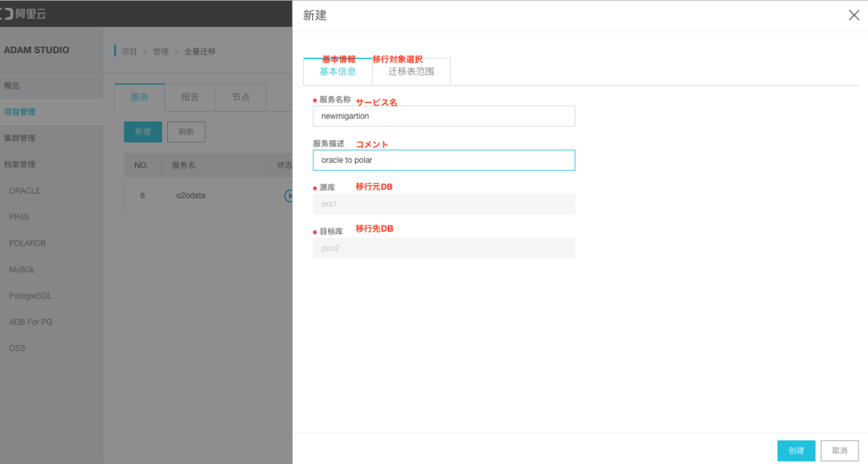Click the ADAM STUDIO title

[x=37, y=50]
